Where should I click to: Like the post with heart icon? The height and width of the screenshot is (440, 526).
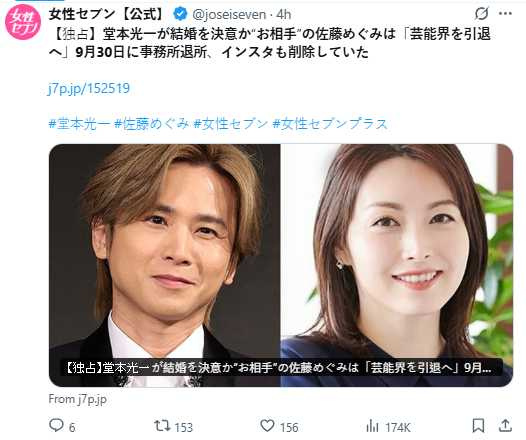[x=267, y=426]
